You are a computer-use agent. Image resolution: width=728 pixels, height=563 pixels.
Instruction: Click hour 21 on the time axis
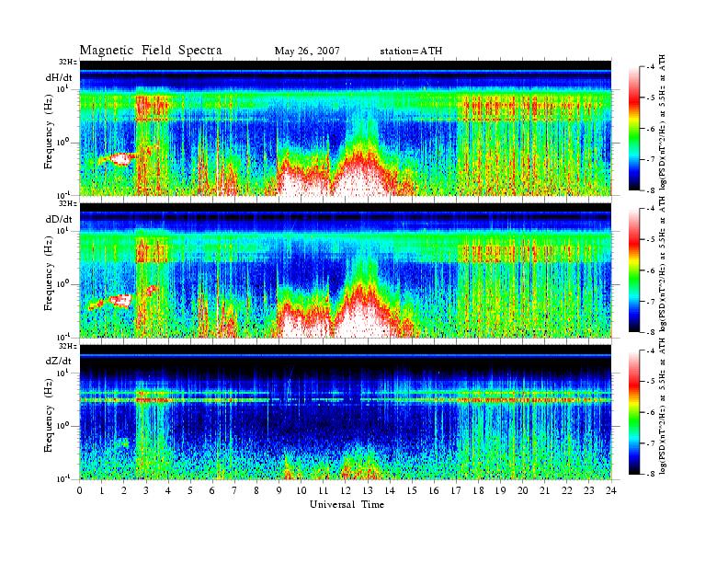point(544,491)
